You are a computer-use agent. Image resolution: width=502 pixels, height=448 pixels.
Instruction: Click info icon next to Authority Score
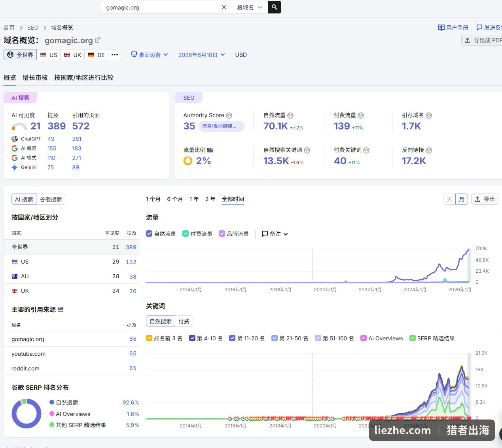coord(229,116)
